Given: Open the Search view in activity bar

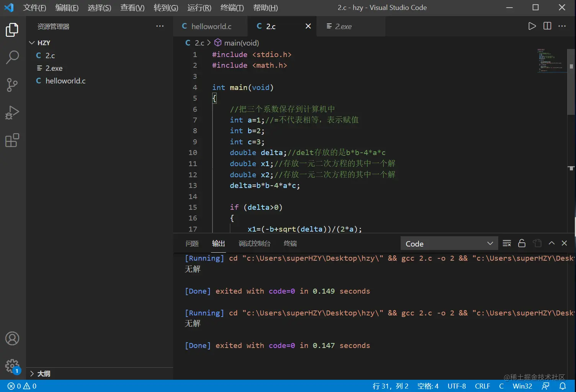Looking at the screenshot, I should [x=12, y=57].
